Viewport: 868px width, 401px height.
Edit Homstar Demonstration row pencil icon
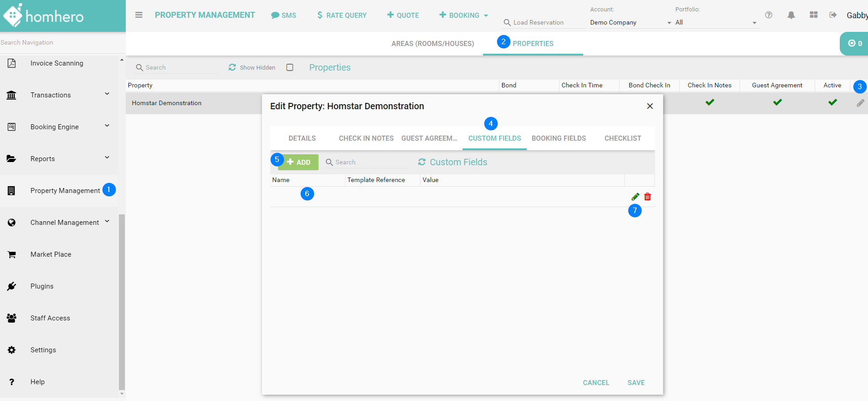pyautogui.click(x=860, y=103)
